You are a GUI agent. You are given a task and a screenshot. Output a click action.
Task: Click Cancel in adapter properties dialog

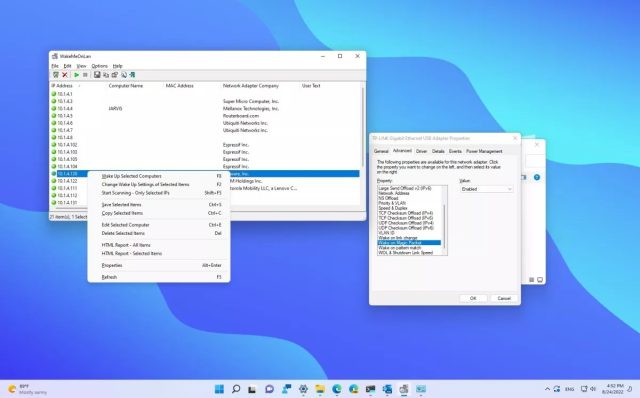(504, 298)
